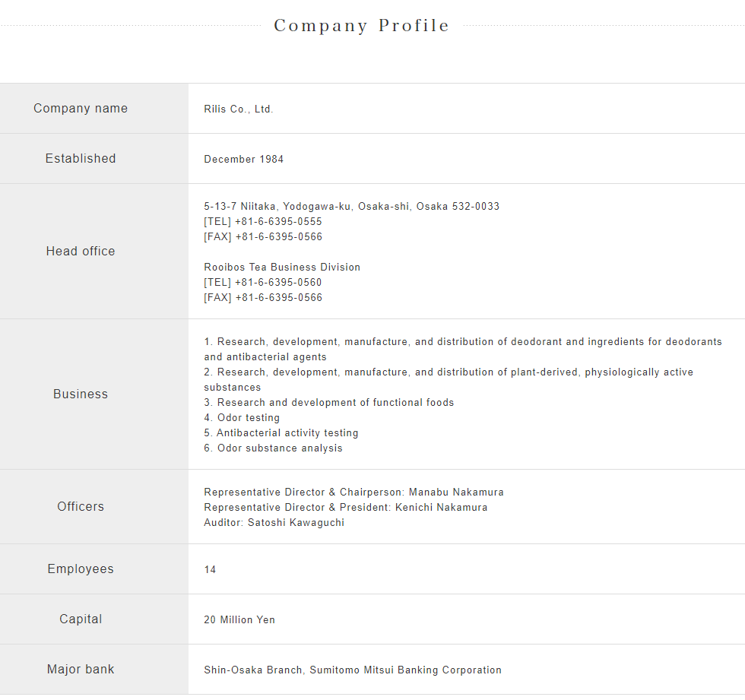
Task: Click the head office telephone number ending 0555
Action: 263,222
